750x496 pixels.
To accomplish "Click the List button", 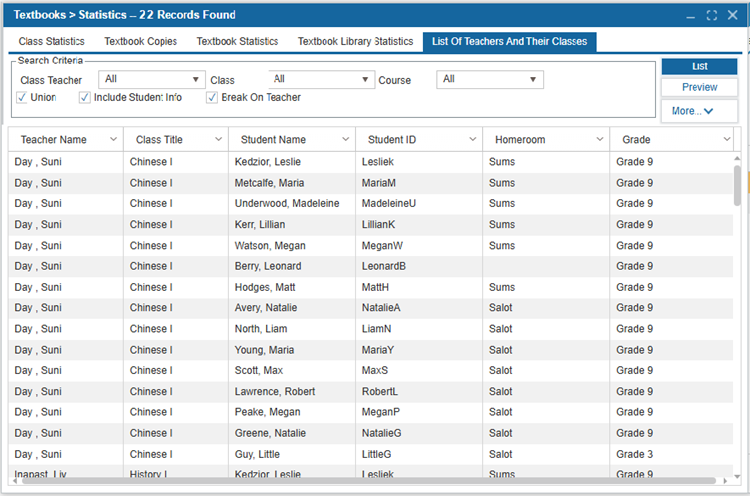I will coord(699,66).
